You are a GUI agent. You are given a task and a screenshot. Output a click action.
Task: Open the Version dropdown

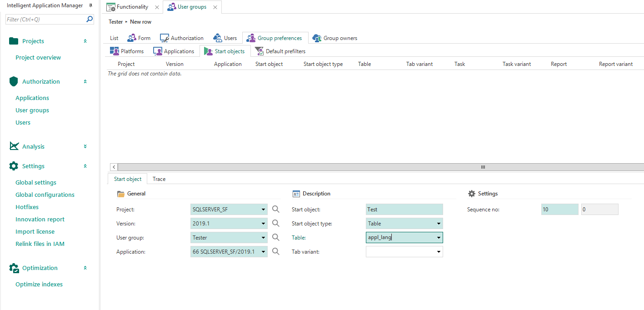(x=264, y=224)
